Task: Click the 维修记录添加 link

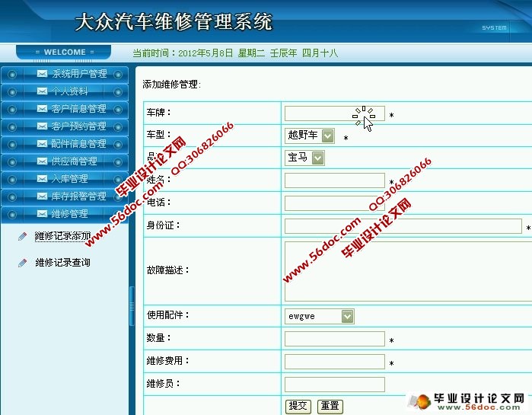Action: [62, 236]
